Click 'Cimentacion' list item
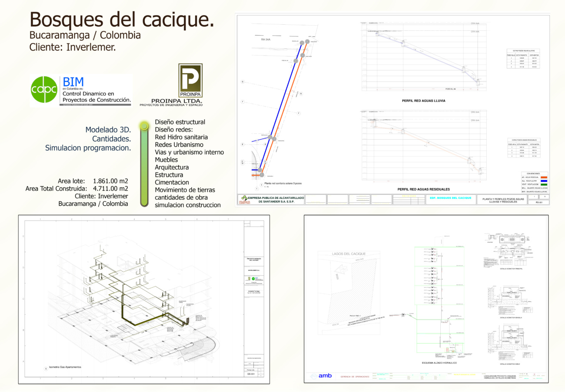 (172, 182)
